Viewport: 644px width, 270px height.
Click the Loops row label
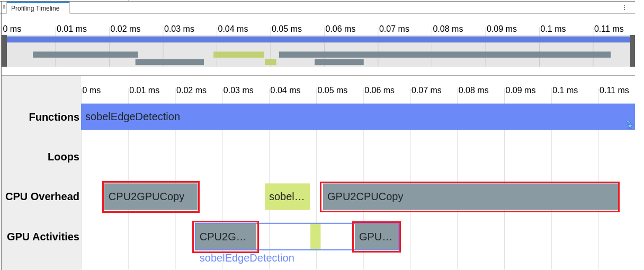tap(64, 157)
